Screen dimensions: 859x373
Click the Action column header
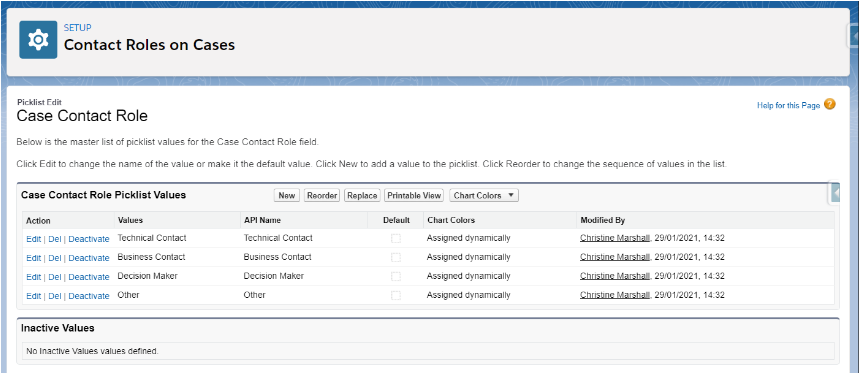point(38,221)
